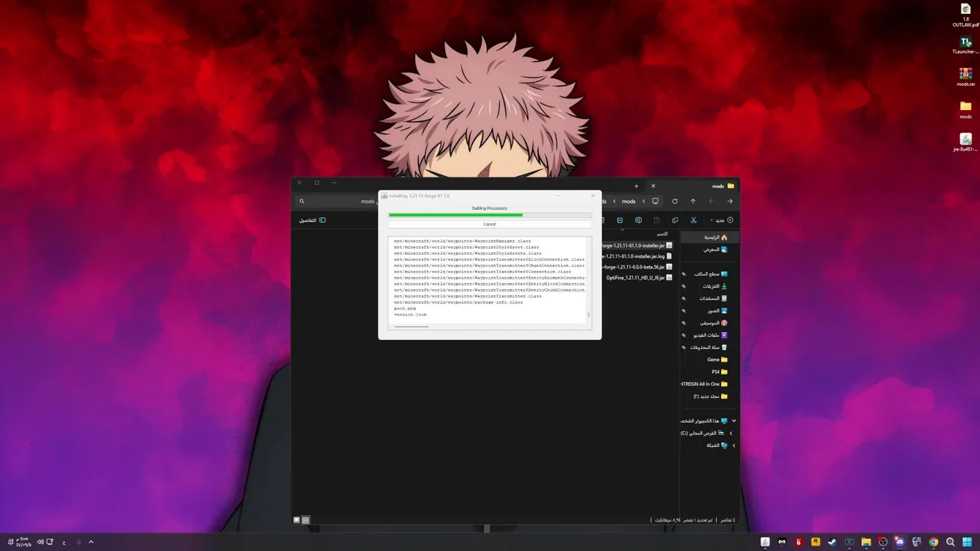The height and width of the screenshot is (551, 980).
Task: Open the Windows Start menu
Action: tap(967, 542)
